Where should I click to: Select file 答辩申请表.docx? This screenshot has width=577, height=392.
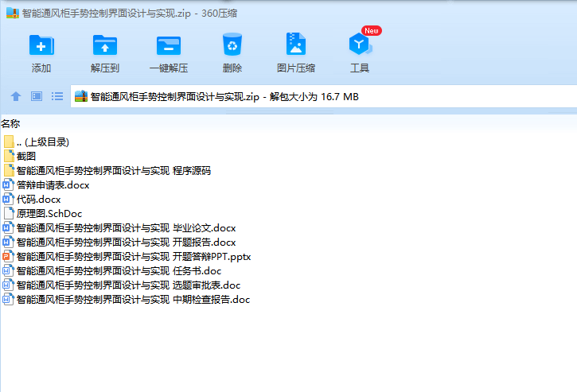(x=53, y=185)
